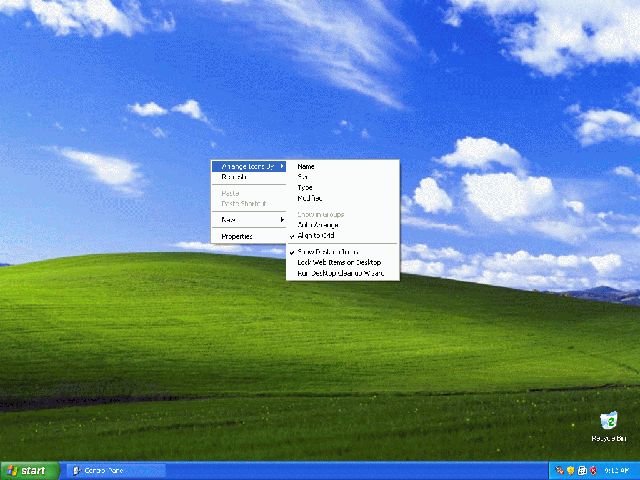Screen dimensions: 640x480
Task: Open the Recycle Bin desktop icon
Action: [x=609, y=426]
